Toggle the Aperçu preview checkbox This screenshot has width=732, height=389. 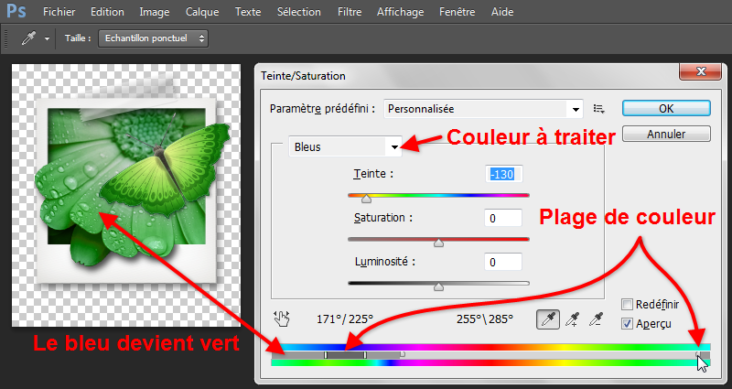tap(627, 324)
